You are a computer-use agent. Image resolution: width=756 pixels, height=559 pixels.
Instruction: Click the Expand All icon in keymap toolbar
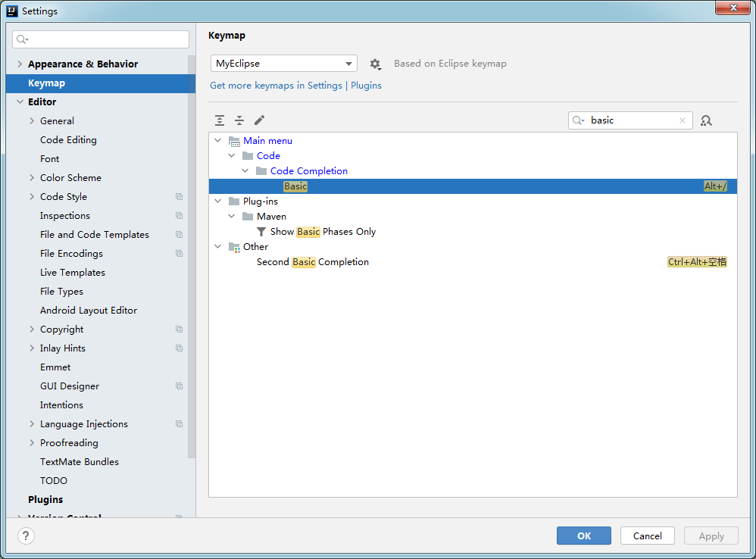220,120
